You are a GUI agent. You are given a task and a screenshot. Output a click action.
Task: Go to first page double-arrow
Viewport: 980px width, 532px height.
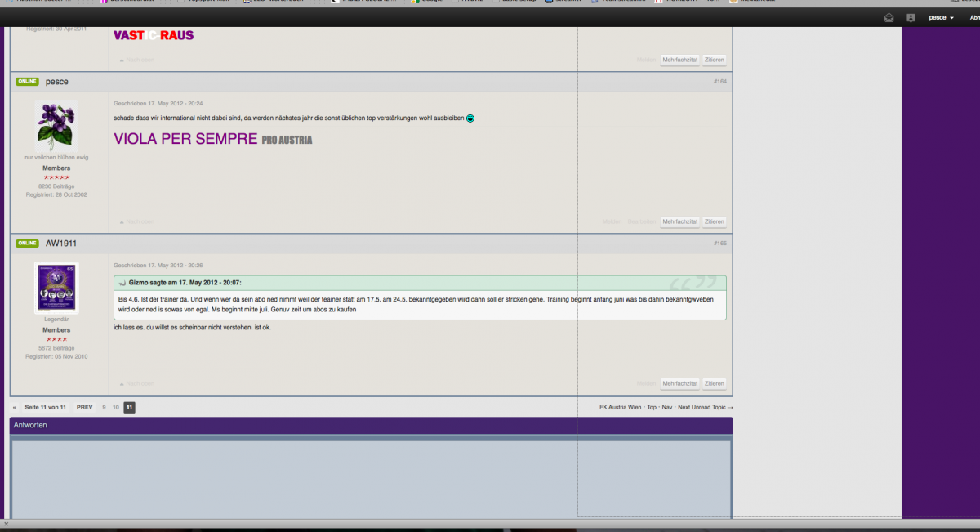[15, 407]
